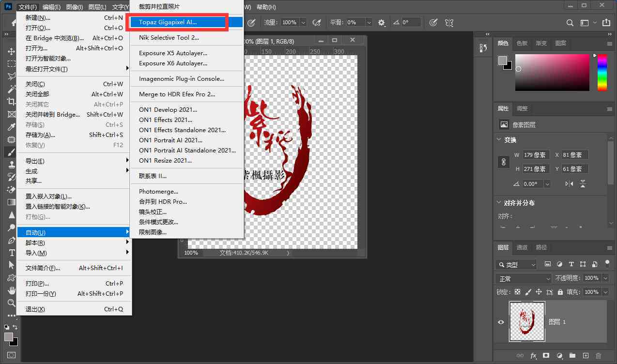The height and width of the screenshot is (364, 617).
Task: Enable airbrush-style build-up icon
Action: point(317,22)
